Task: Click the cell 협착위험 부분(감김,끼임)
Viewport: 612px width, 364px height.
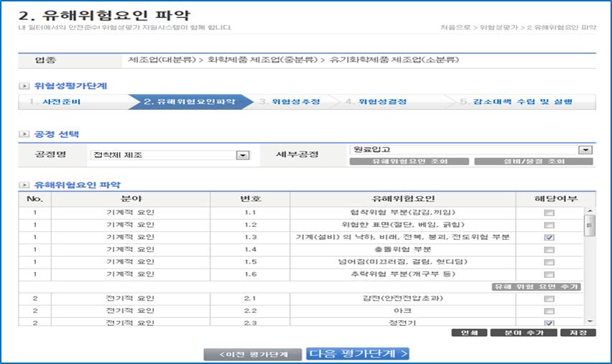Action: (403, 213)
